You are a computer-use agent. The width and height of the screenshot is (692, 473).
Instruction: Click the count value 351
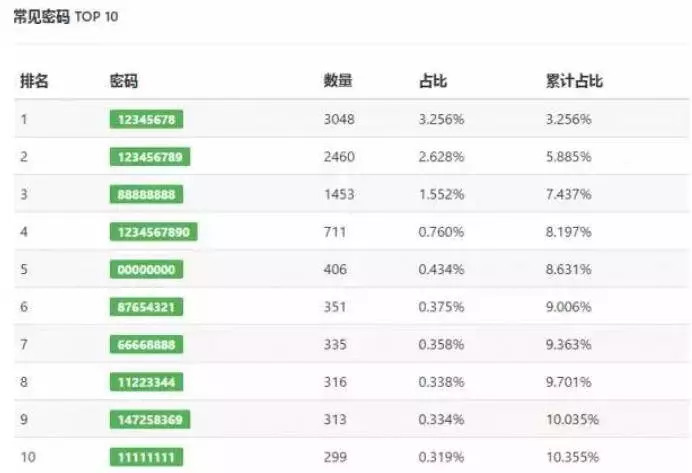click(335, 307)
